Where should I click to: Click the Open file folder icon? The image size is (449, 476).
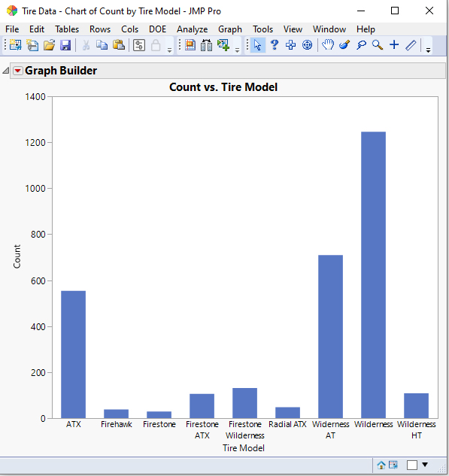coord(49,45)
